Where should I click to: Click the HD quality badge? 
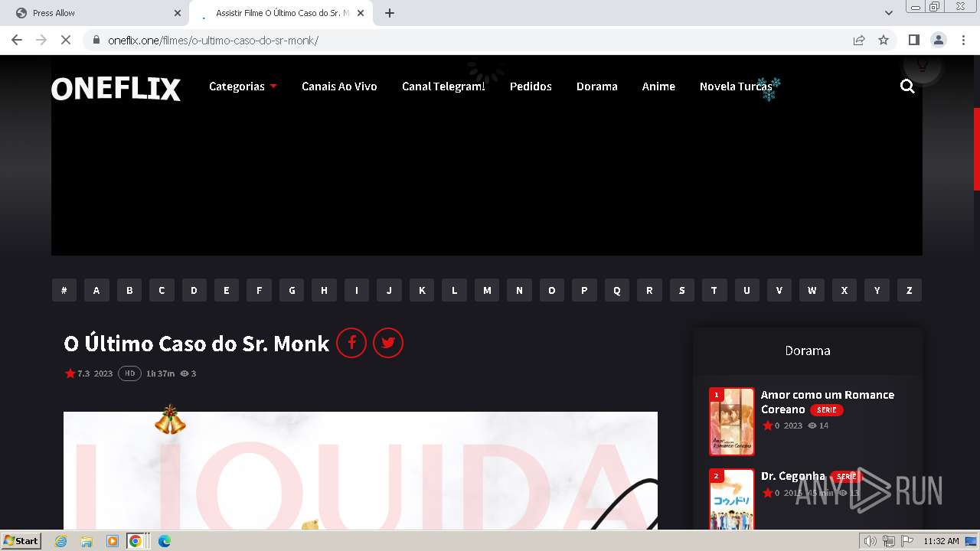click(129, 373)
